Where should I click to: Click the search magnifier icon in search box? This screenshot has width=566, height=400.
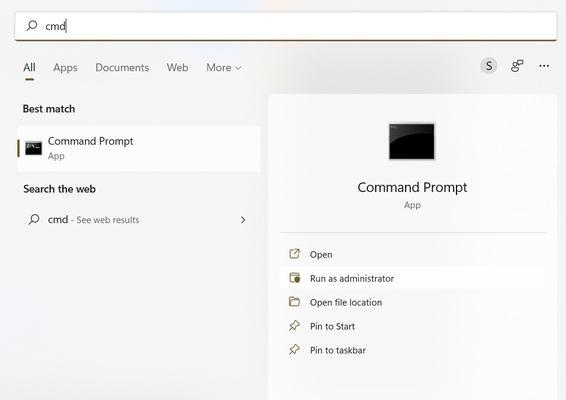click(32, 26)
